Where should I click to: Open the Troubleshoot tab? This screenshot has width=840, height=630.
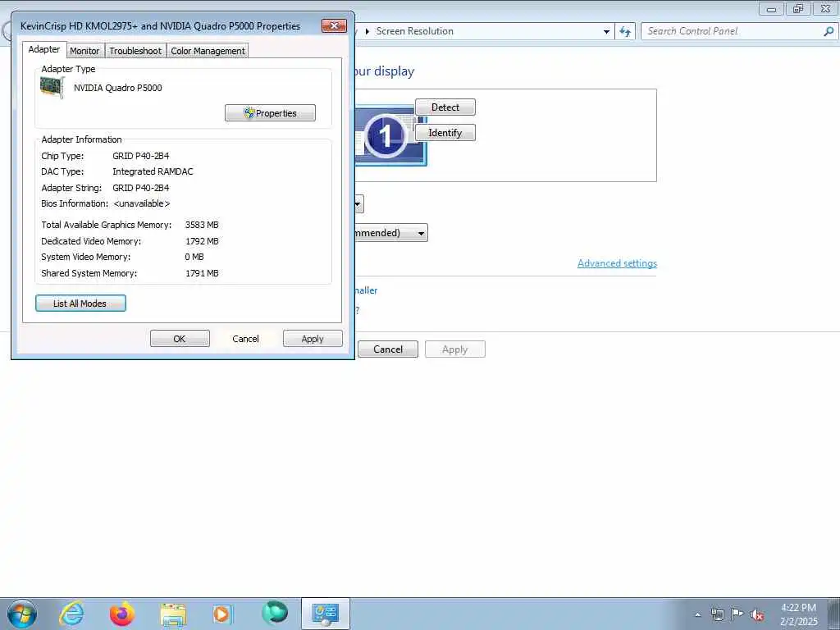coord(135,51)
